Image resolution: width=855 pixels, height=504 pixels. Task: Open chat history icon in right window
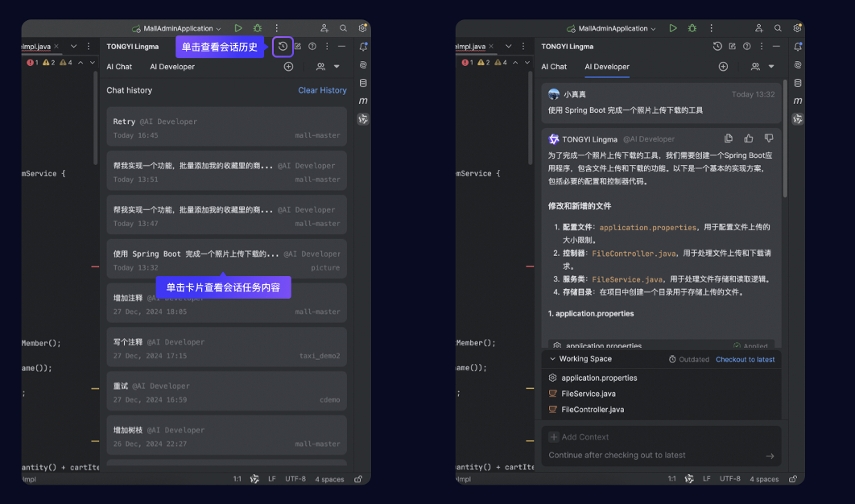point(717,47)
